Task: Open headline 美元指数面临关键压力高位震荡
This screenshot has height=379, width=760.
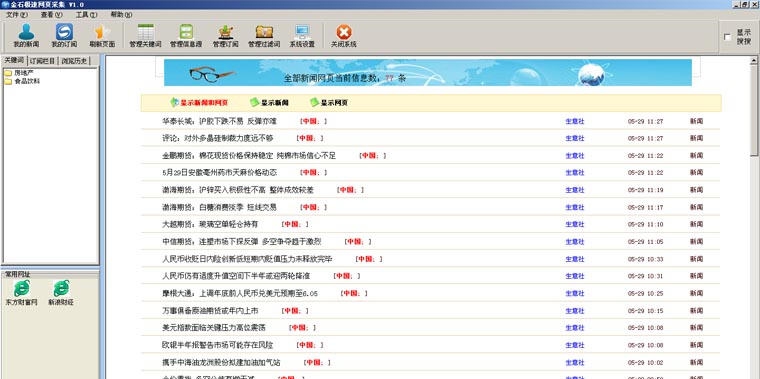Action: click(x=214, y=328)
